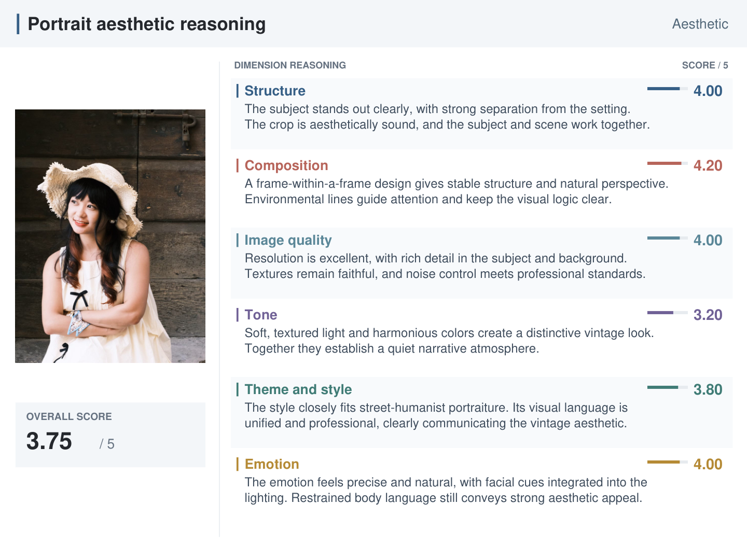Viewport: 747px width, 560px height.
Task: Click the "Tone" dimension heading
Action: (x=261, y=315)
